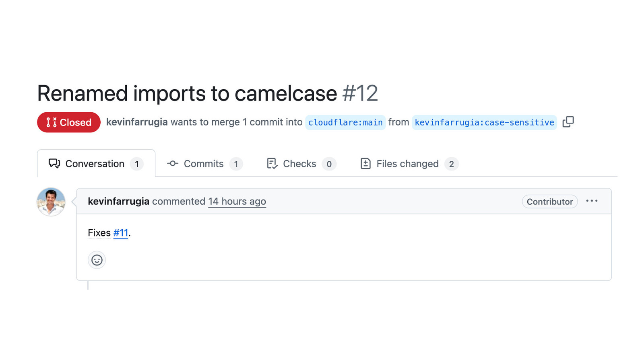Screen dimensions: 644x362
Task: Click the Conversation speech bubble icon
Action: (54, 163)
